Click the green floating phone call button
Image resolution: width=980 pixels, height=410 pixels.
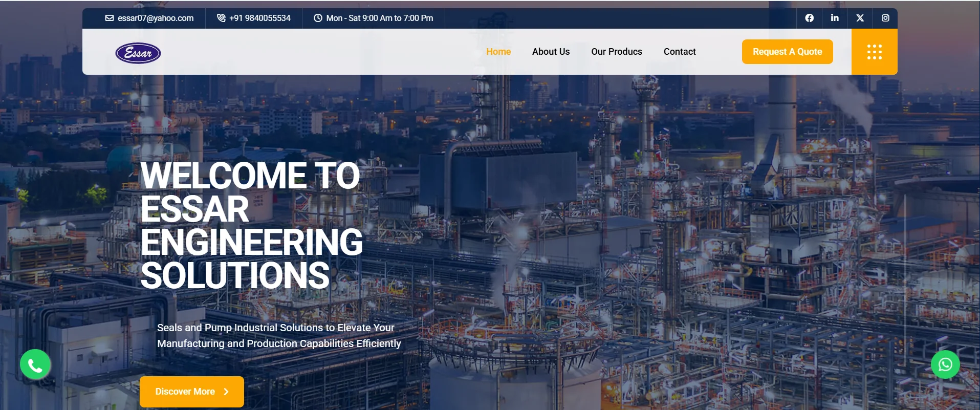pyautogui.click(x=35, y=364)
